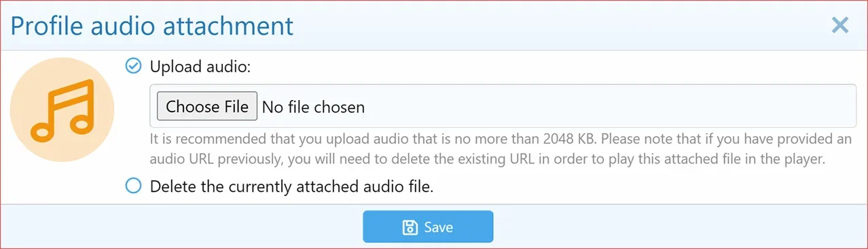Close the Profile audio attachment dialog
Viewport: 868px width, 249px height.
click(840, 26)
